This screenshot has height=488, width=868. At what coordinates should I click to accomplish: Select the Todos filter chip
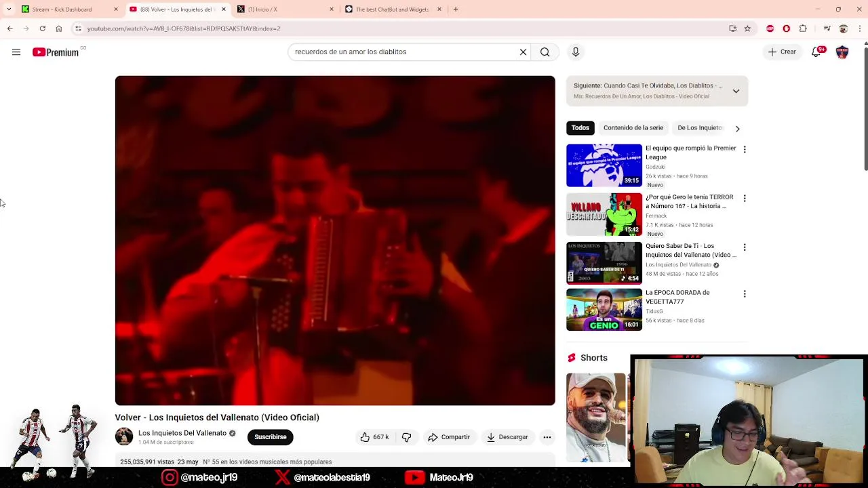[580, 127]
